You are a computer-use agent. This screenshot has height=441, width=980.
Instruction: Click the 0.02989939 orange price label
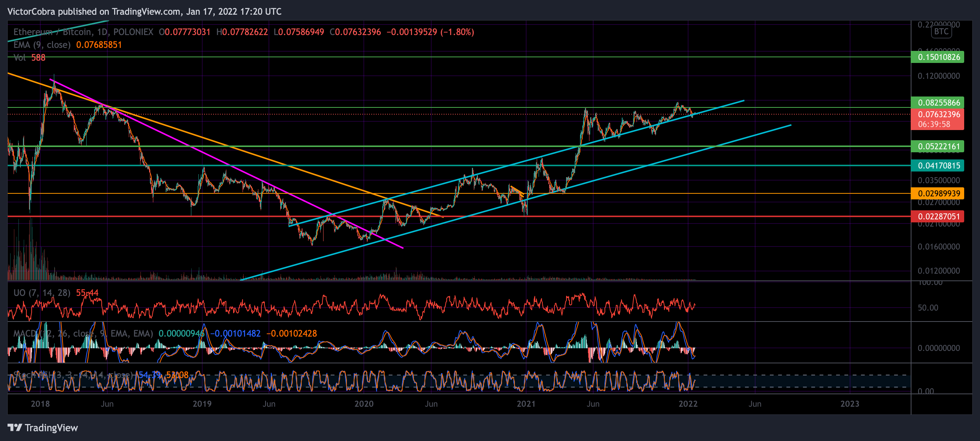click(937, 193)
